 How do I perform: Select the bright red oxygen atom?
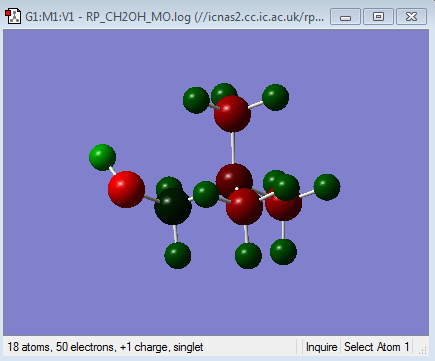tap(126, 189)
